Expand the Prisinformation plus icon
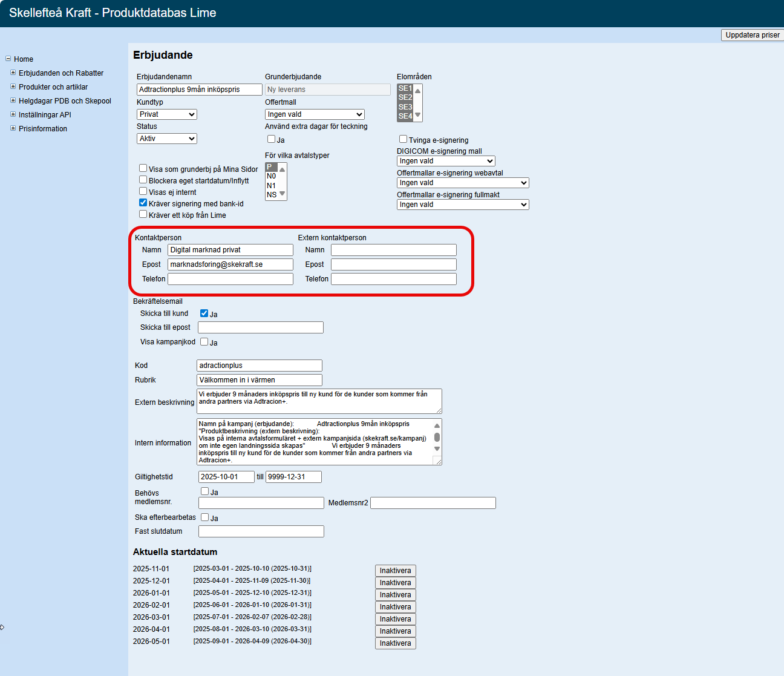 [13, 128]
